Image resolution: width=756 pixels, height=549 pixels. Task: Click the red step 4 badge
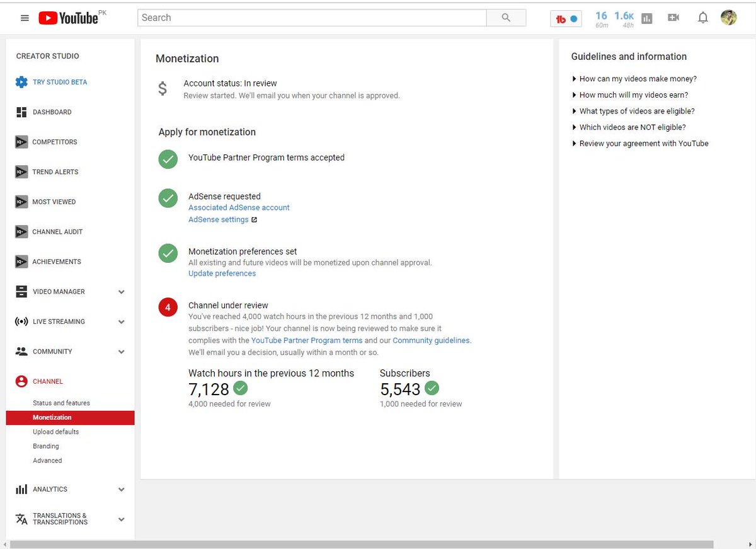click(x=168, y=308)
